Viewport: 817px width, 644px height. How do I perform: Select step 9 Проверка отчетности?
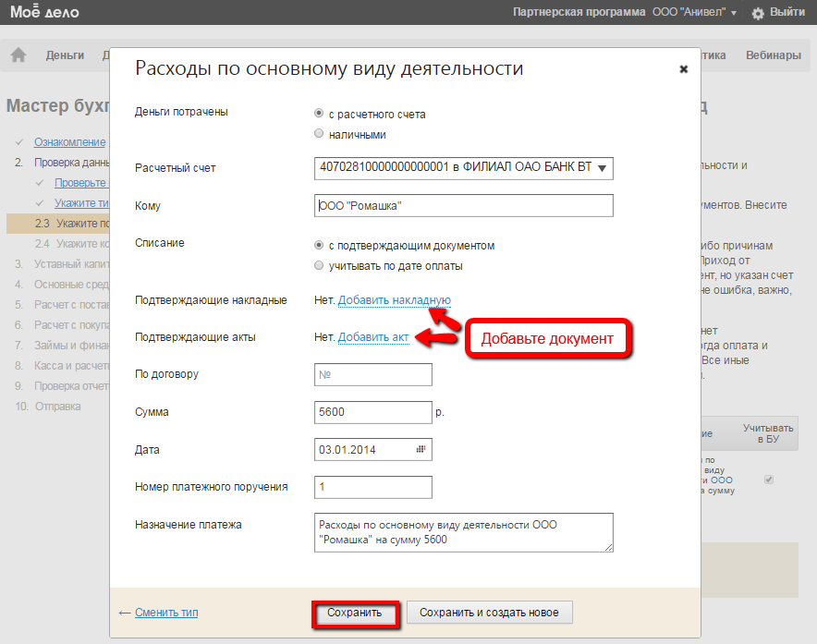tap(62, 386)
